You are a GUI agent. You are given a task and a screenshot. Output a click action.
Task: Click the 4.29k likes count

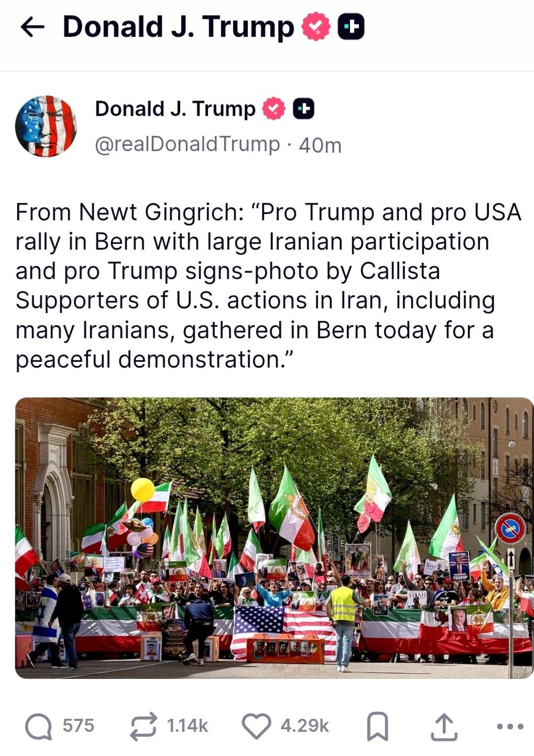[x=304, y=726]
